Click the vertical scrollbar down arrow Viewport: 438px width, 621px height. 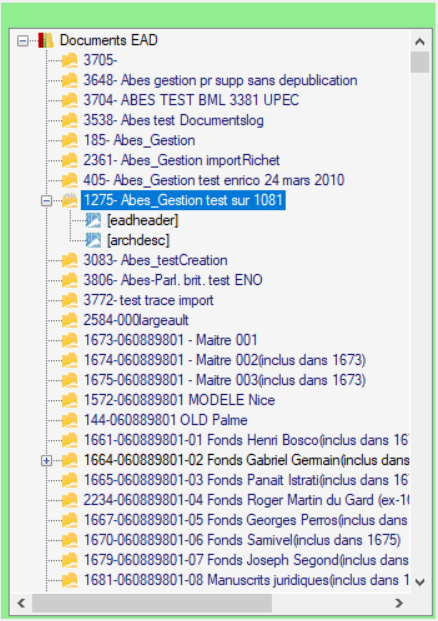420,582
